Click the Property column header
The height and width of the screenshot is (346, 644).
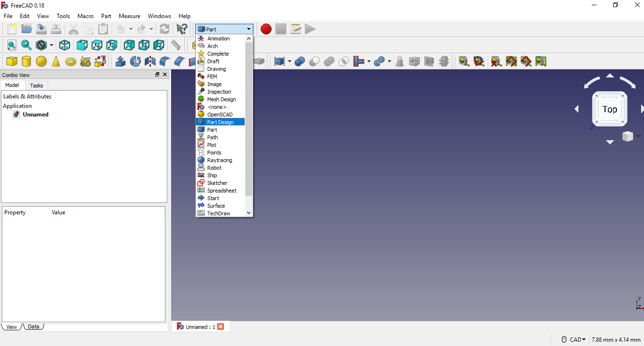coord(26,212)
